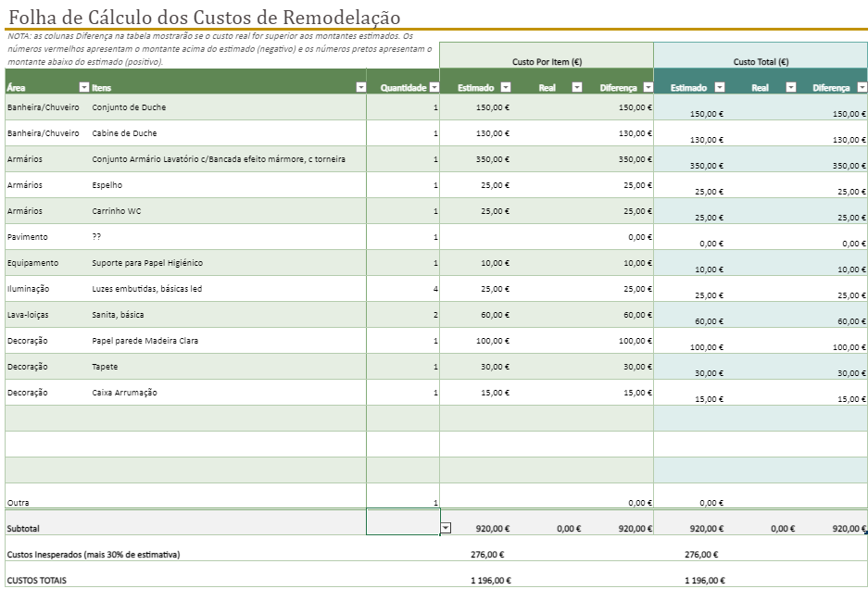Select the active Subtotal Quantidade cell
Viewport: 868px width, 589px height.
coord(403,522)
